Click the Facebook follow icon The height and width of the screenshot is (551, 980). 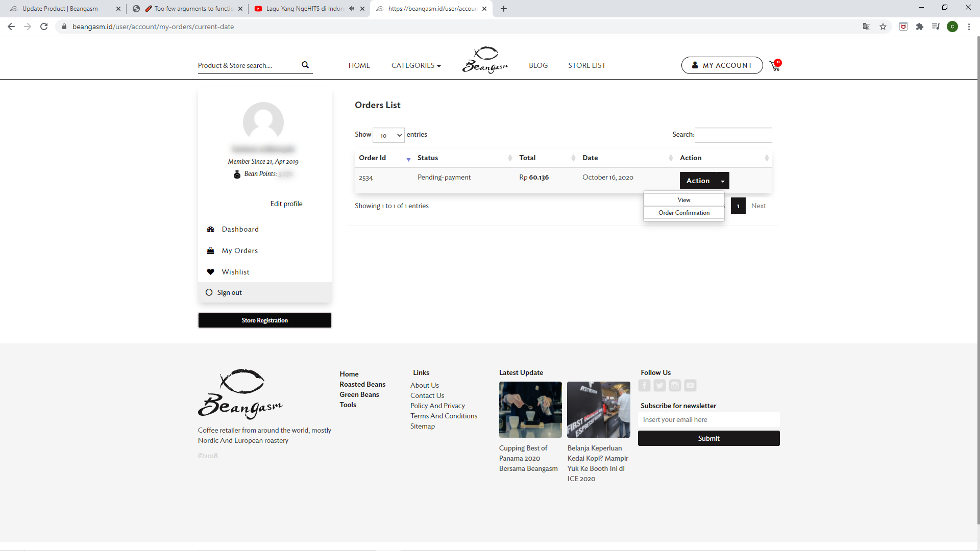click(644, 386)
